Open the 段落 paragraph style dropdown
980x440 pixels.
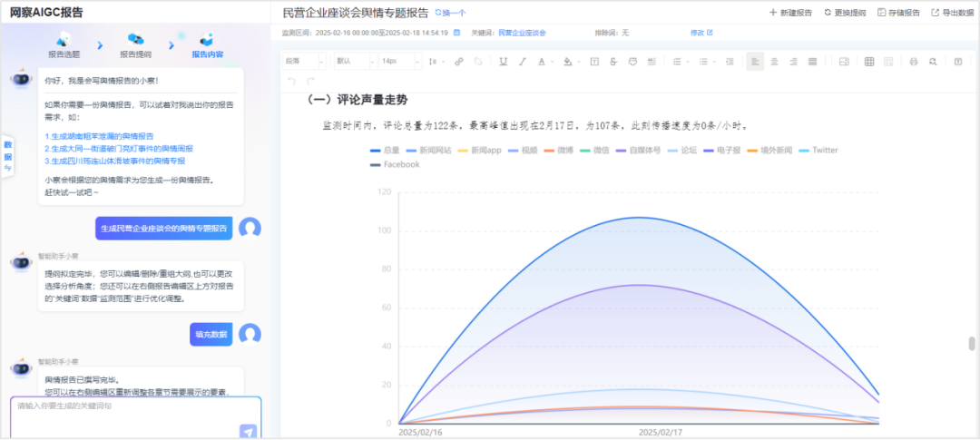(x=304, y=62)
